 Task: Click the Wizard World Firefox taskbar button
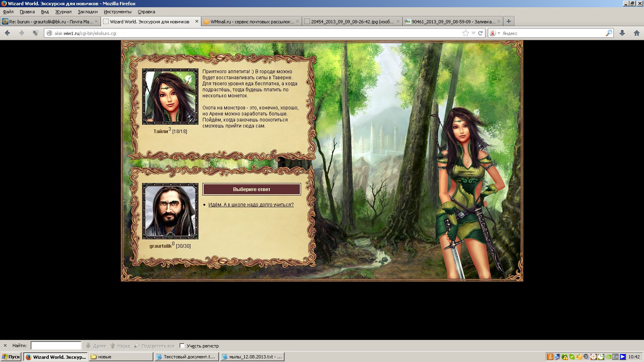tap(55, 357)
